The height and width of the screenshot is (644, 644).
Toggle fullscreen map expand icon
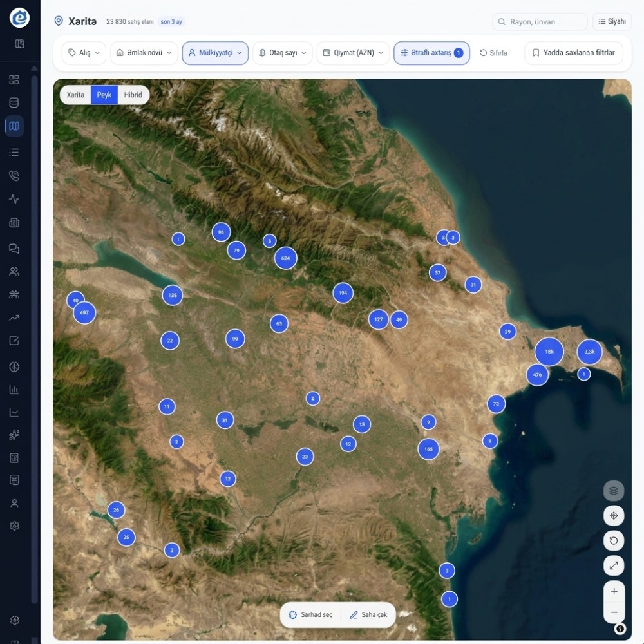click(613, 565)
